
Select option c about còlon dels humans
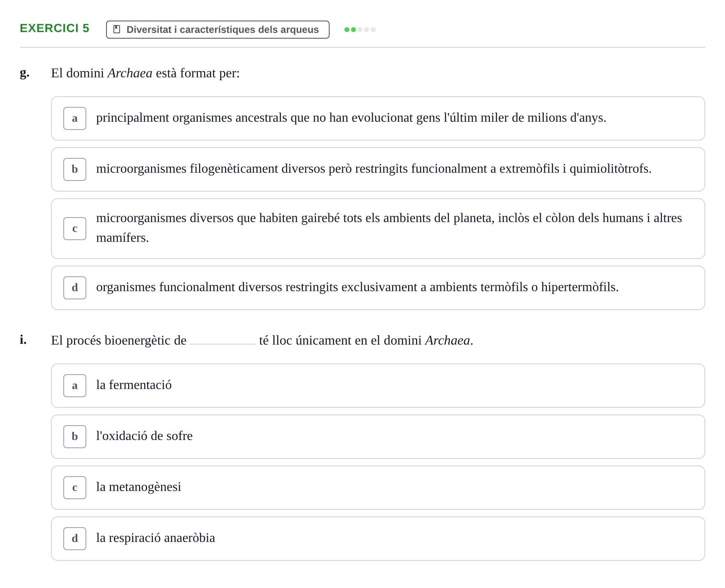(378, 229)
